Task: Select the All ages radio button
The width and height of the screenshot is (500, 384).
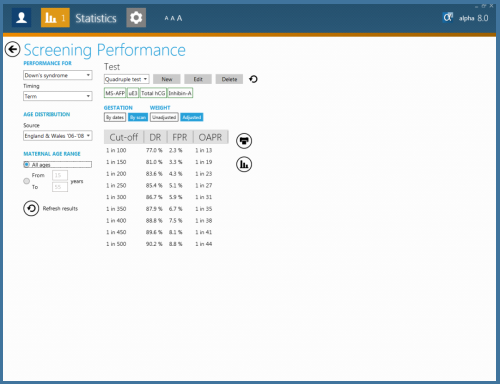Action: [x=26, y=165]
